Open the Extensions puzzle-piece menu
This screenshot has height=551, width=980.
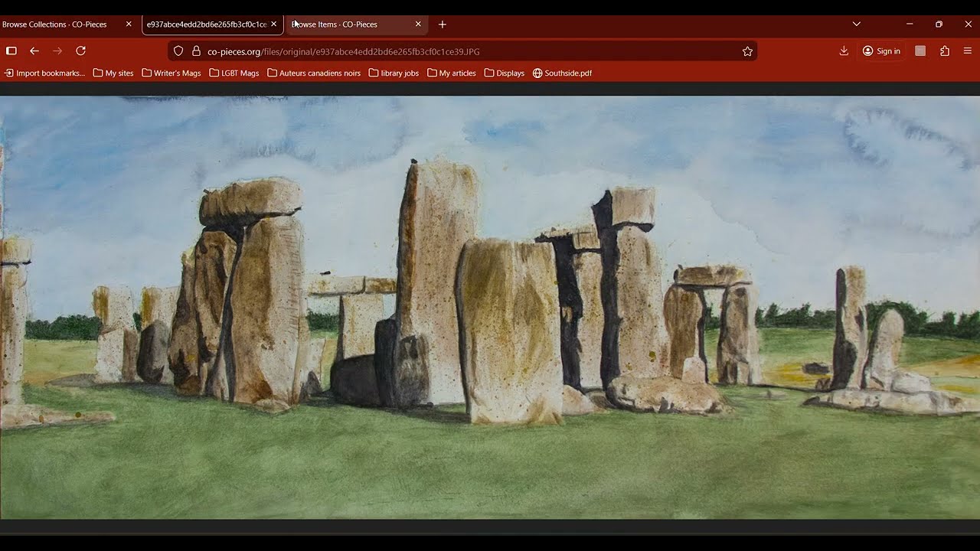click(x=945, y=51)
